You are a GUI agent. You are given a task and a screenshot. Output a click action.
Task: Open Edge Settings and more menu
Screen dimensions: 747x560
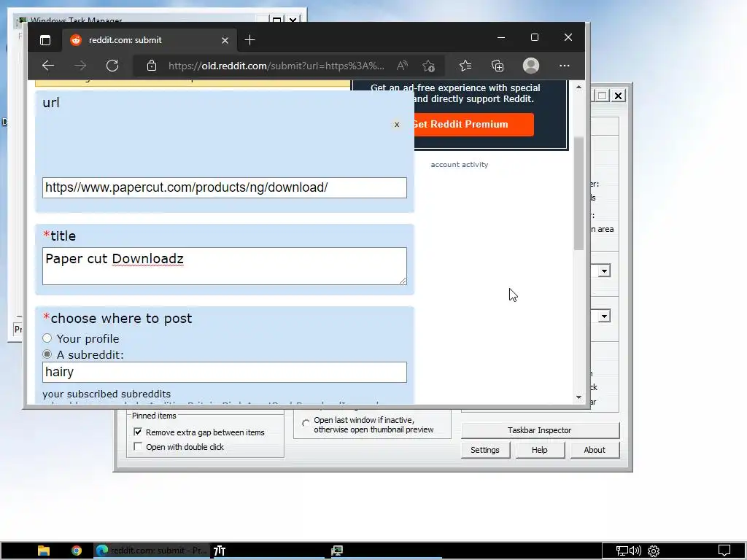point(565,66)
